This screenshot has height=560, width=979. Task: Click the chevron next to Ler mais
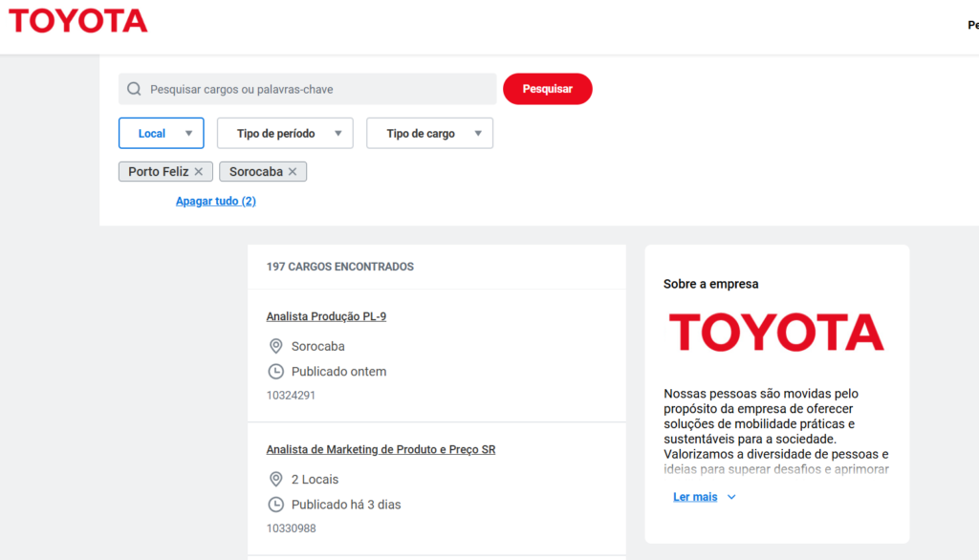pyautogui.click(x=731, y=497)
